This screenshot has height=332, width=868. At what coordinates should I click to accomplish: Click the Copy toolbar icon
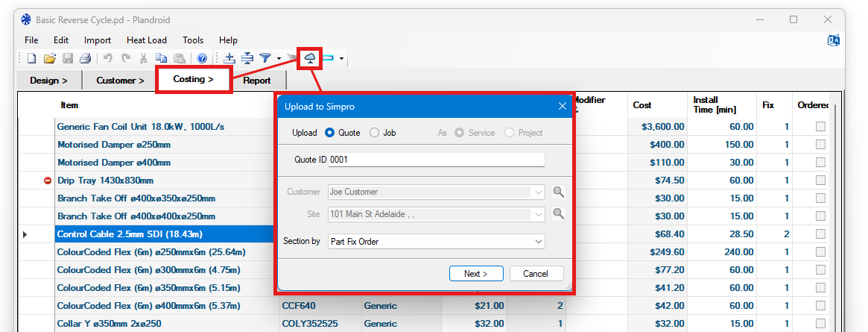click(161, 57)
